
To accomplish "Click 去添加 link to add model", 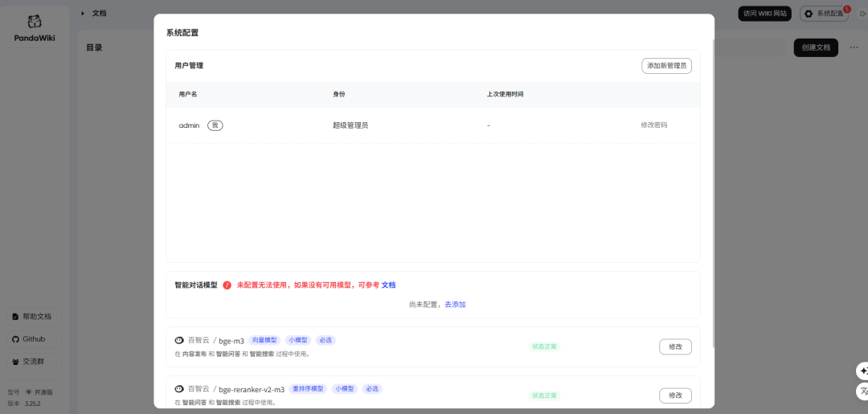I will point(455,305).
